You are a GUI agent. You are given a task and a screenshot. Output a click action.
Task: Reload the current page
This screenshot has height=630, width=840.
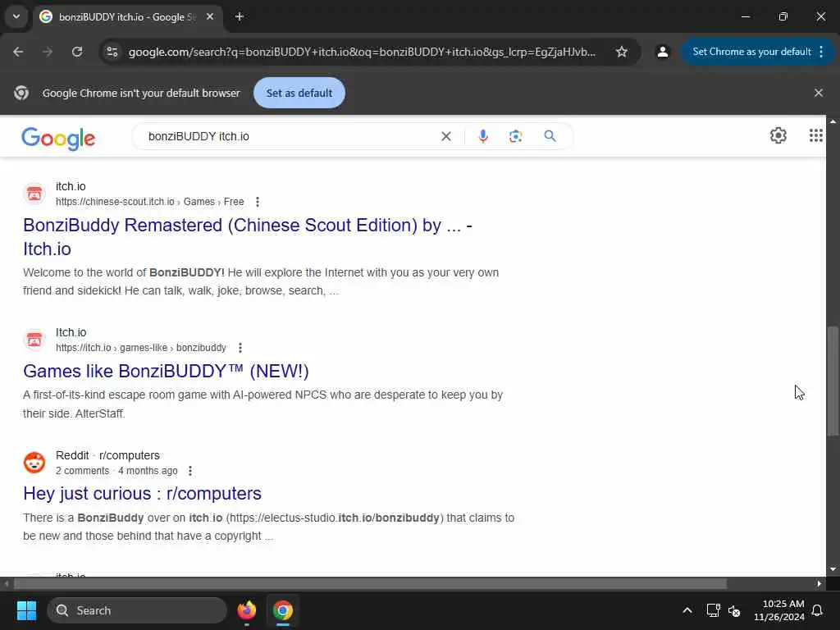point(77,52)
